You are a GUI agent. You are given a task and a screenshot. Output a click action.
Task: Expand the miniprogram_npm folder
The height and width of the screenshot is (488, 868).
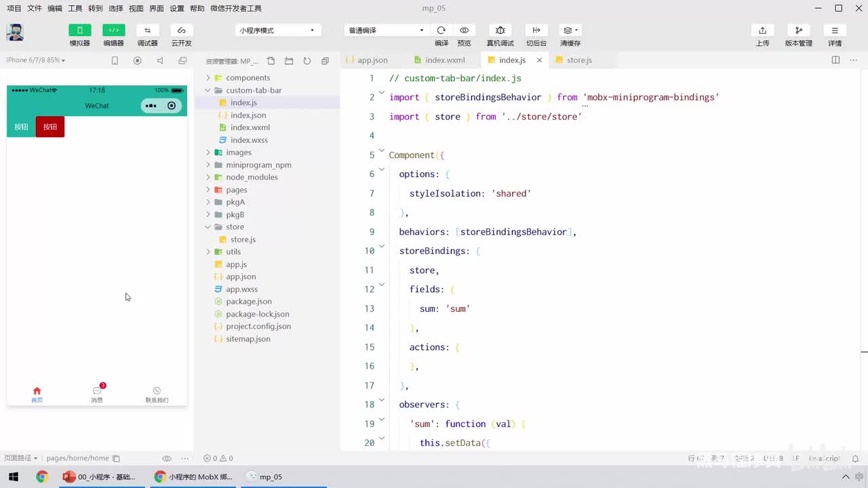(x=208, y=165)
